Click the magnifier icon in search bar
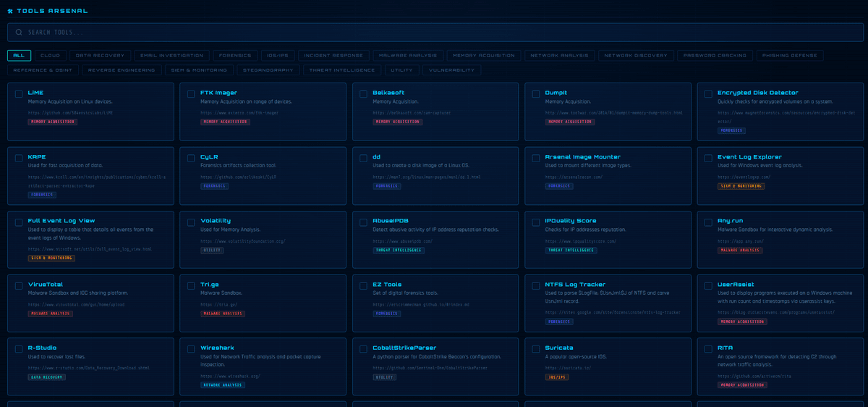Viewport: 868px width, 407px height. coord(19,33)
